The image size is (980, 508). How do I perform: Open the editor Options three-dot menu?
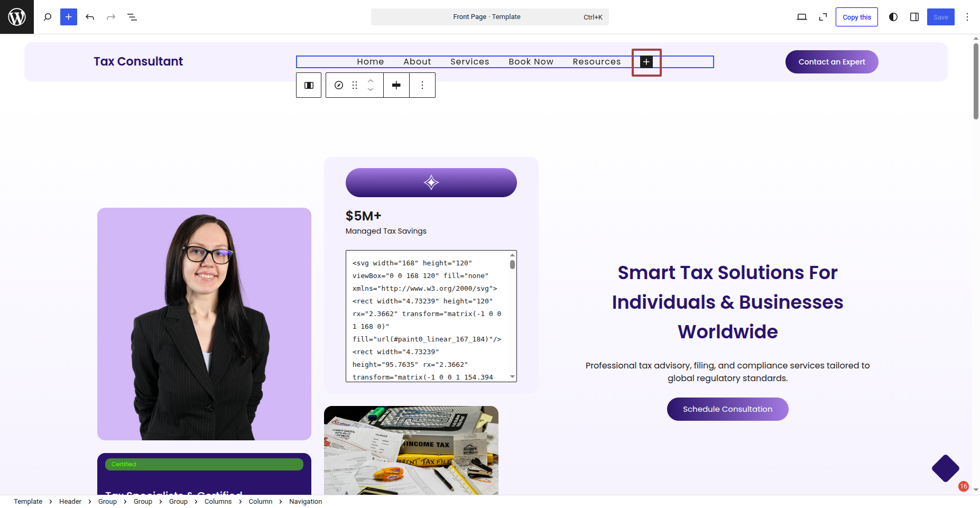pyautogui.click(x=967, y=17)
